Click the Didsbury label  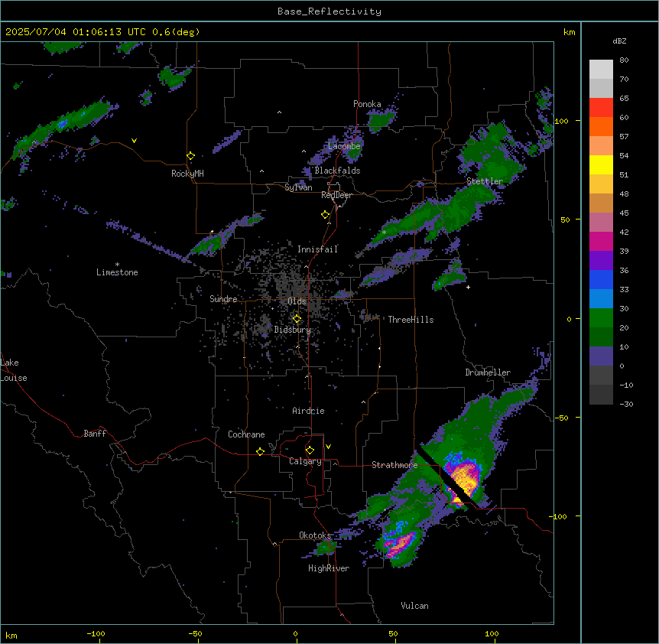(x=293, y=330)
